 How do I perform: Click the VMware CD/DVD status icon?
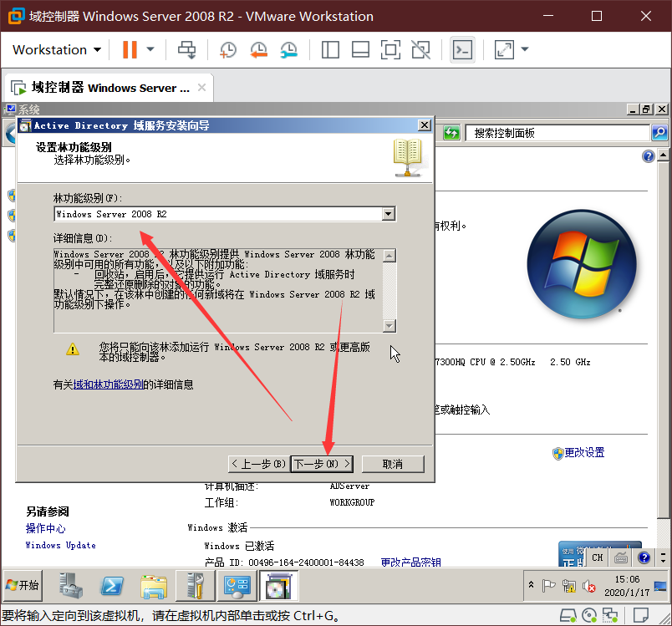[589, 616]
